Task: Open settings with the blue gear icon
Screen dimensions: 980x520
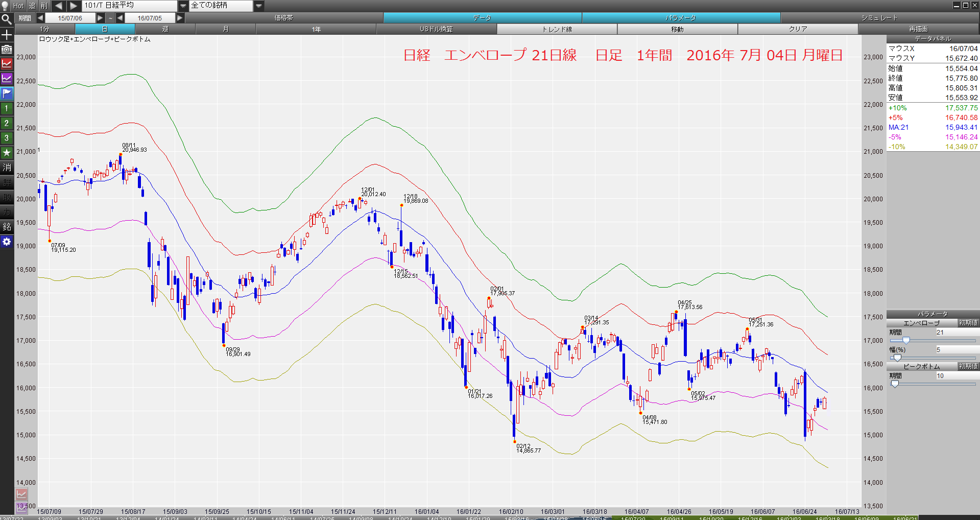Action: [x=7, y=242]
